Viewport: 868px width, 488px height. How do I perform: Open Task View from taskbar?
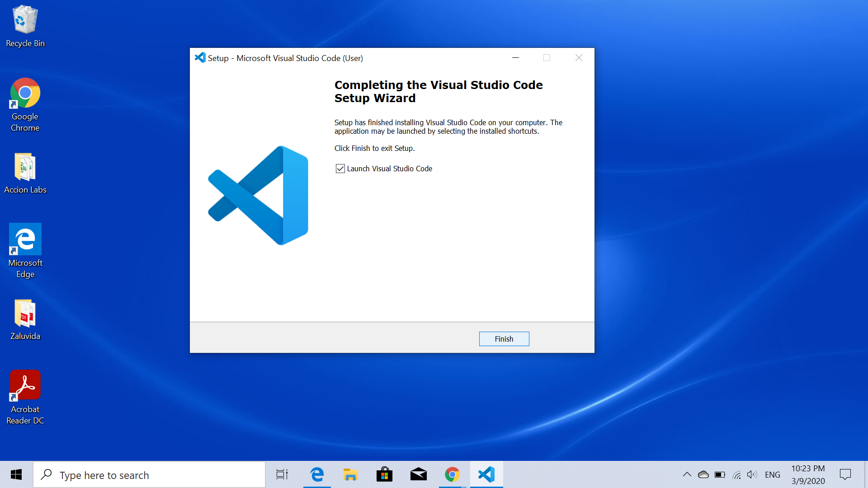282,474
